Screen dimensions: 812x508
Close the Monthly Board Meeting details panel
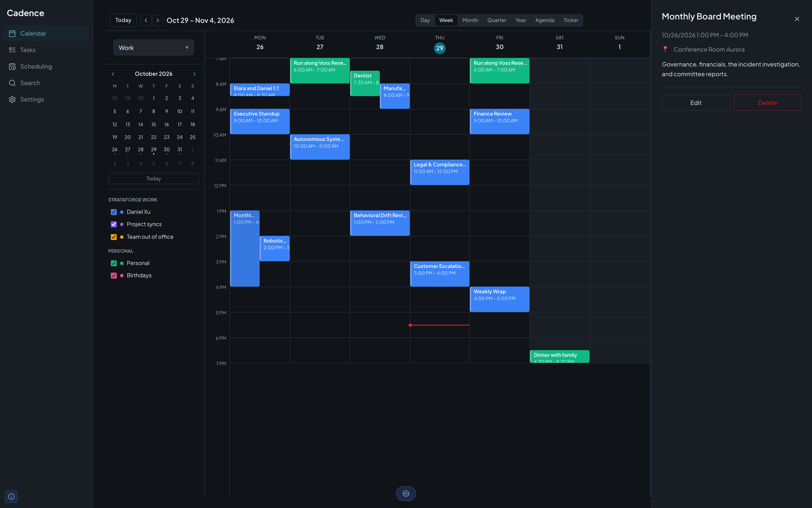coord(797,19)
